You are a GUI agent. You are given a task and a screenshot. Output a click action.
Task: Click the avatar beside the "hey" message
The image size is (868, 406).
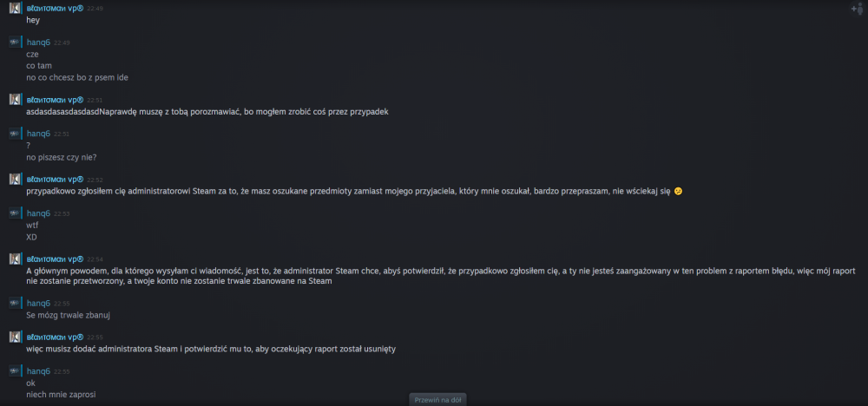15,9
